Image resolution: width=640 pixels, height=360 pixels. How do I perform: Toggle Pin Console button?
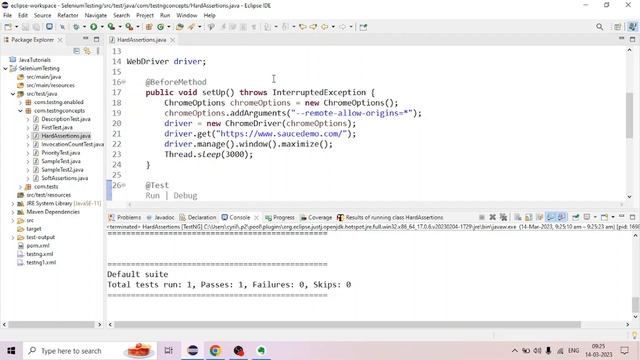[x=576, y=217]
